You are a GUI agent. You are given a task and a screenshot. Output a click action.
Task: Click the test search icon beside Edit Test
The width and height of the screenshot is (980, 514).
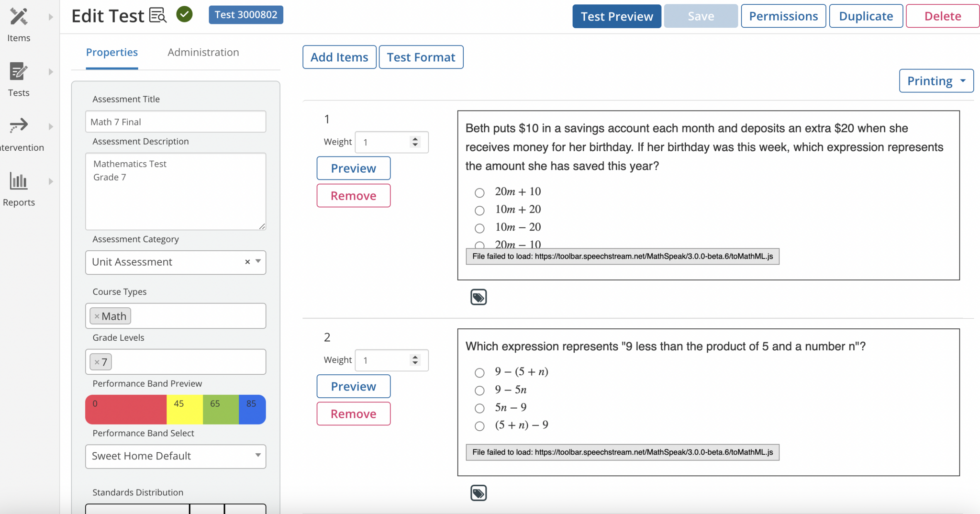pos(158,16)
